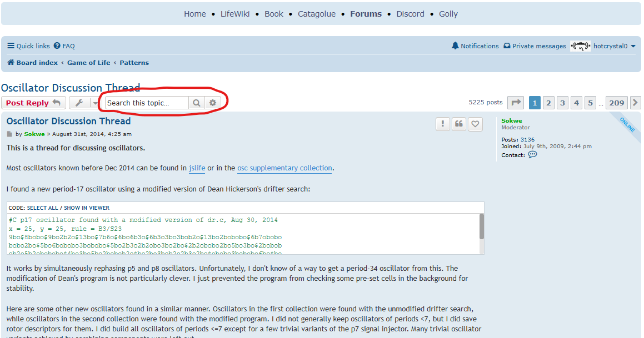Open the Golly nav link
The width and height of the screenshot is (644, 338).
click(448, 14)
